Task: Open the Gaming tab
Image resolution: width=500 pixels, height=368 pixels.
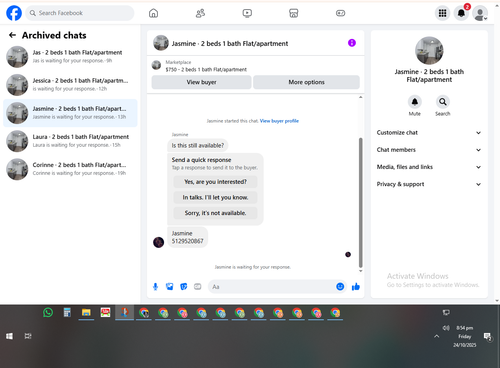Action: pos(340,13)
